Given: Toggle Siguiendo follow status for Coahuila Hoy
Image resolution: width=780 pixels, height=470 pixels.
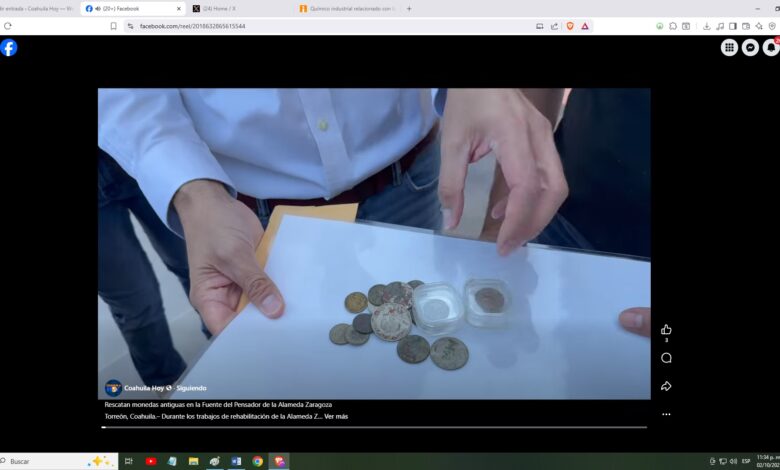Looking at the screenshot, I should point(191,388).
